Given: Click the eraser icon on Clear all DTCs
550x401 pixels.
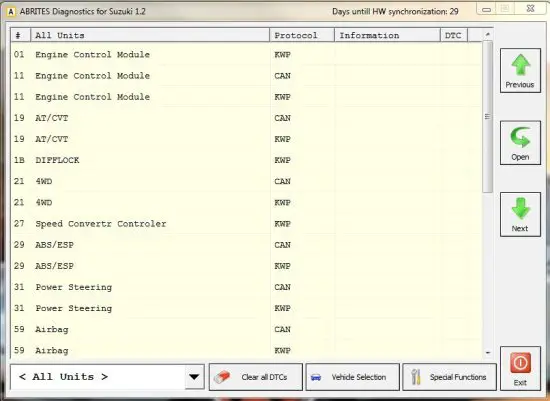Looking at the screenshot, I should pyautogui.click(x=222, y=377).
